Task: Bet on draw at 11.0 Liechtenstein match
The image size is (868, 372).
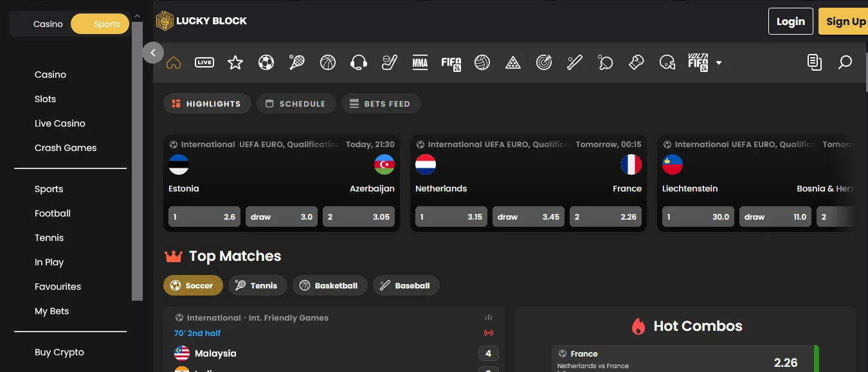Action: point(775,217)
